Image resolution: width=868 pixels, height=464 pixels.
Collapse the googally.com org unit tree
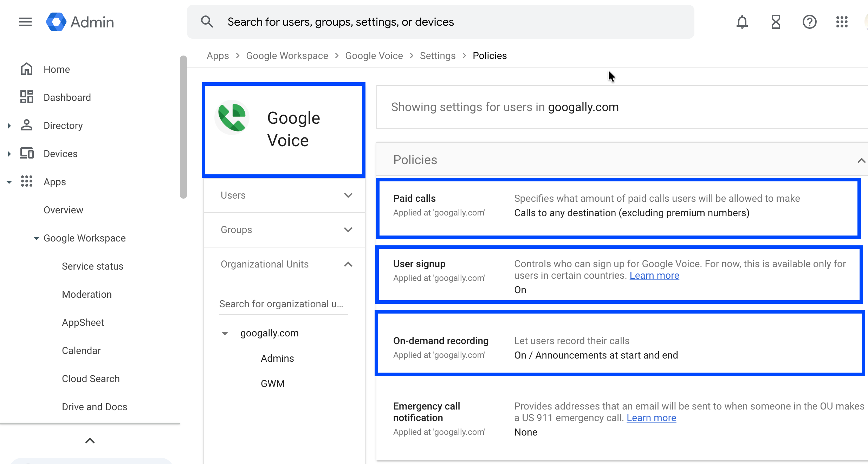(225, 333)
